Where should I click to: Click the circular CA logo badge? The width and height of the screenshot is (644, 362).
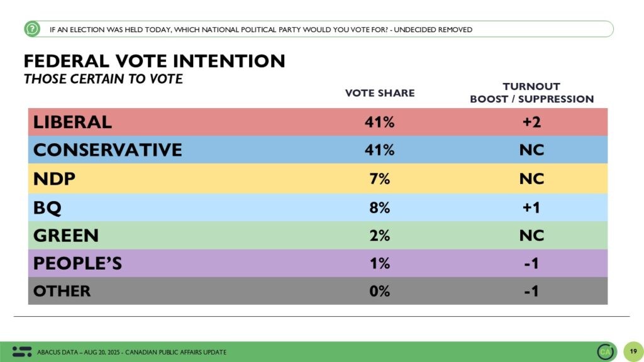[606, 351]
